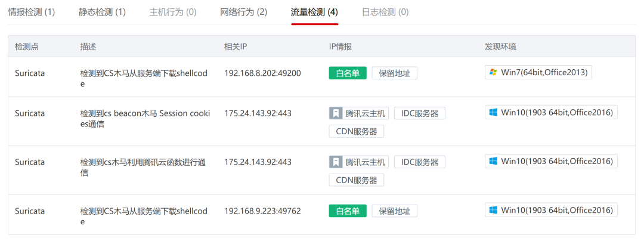Click the IDC服务器 tag in second row
This screenshot has width=644, height=244.
click(420, 113)
